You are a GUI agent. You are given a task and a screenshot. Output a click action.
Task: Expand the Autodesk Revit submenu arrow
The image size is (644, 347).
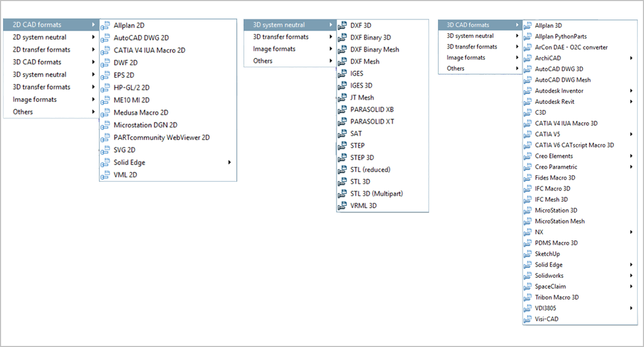tap(631, 101)
